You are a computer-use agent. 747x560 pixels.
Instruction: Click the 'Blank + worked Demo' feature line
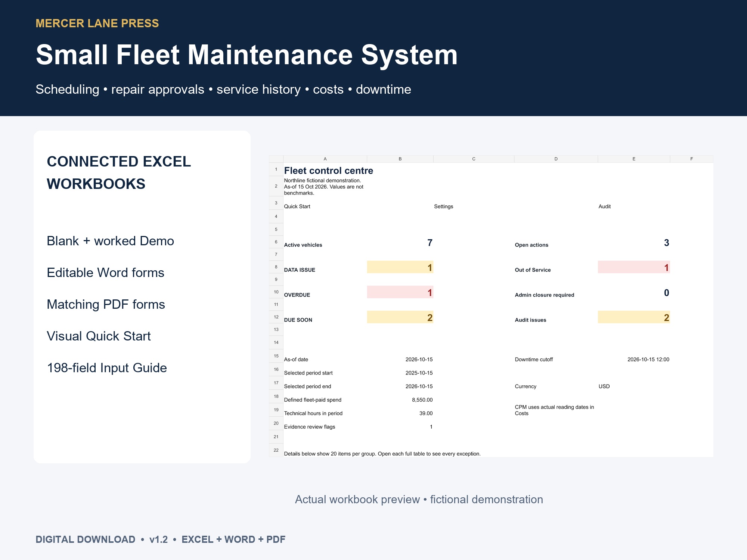110,241
